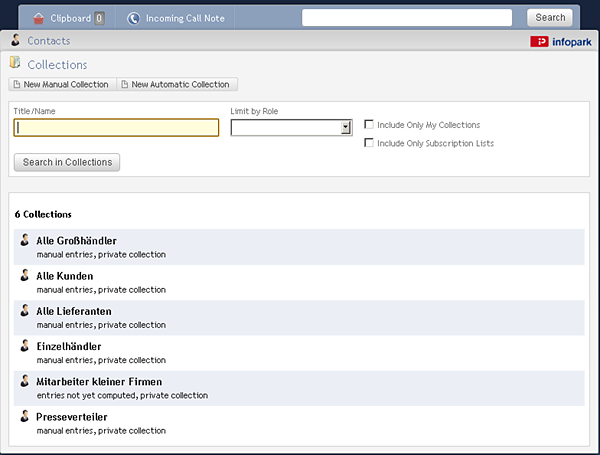600x455 pixels.
Task: Click person icon beside Mitarbeiter kleiner Firmen
Action: point(24,381)
